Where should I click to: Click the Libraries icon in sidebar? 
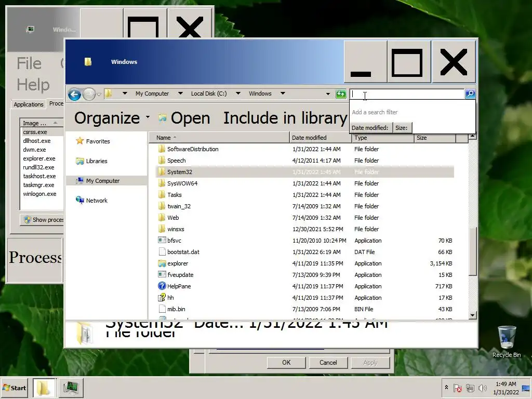point(79,161)
